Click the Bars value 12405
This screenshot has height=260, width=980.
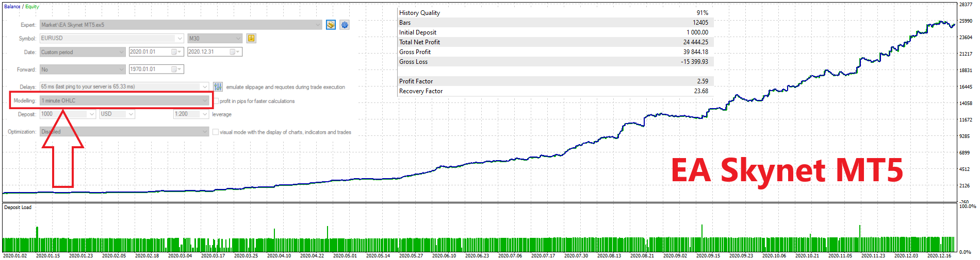coord(700,23)
